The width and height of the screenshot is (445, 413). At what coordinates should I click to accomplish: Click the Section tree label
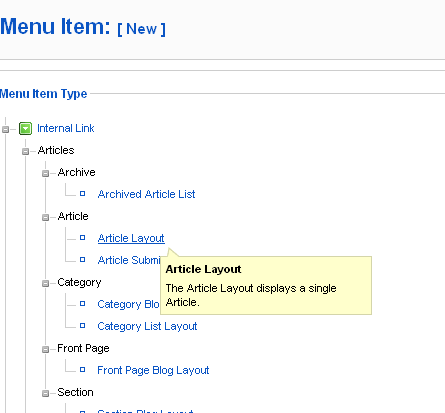75,392
